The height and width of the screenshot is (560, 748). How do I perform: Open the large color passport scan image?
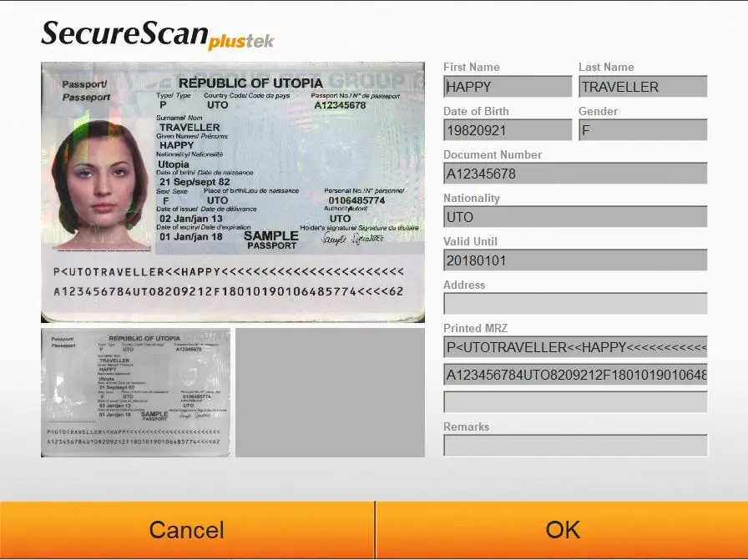pos(233,192)
